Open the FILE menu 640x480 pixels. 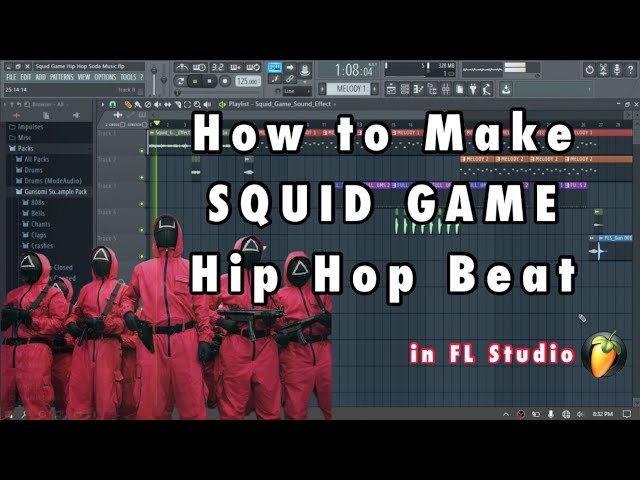point(11,77)
